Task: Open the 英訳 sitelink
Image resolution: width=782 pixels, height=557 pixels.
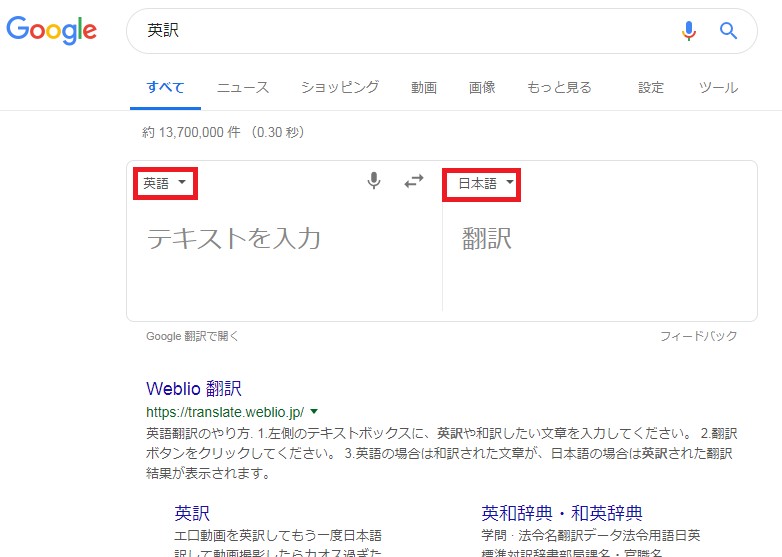Action: point(192,513)
